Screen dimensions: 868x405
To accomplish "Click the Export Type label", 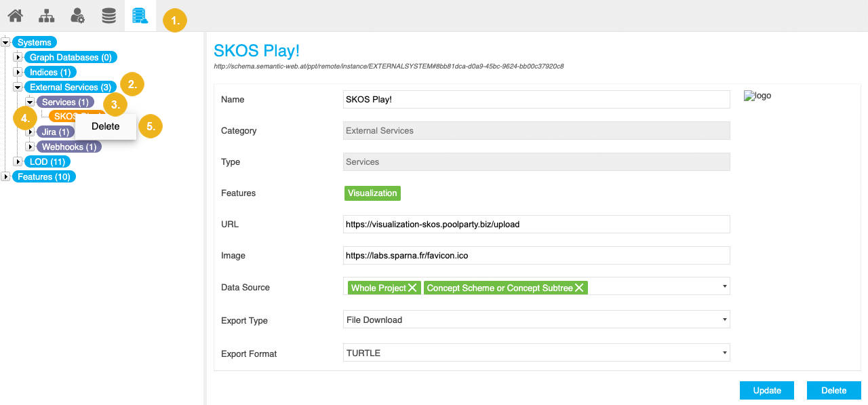I will (x=244, y=320).
